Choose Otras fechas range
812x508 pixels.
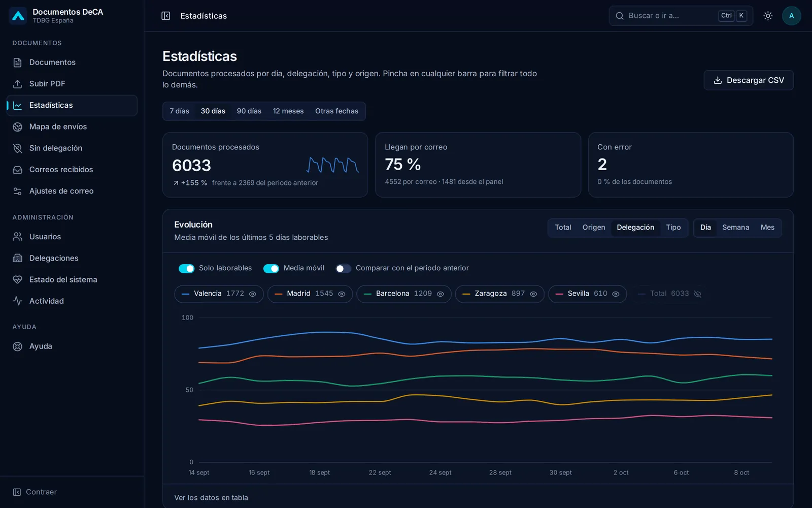click(x=336, y=111)
